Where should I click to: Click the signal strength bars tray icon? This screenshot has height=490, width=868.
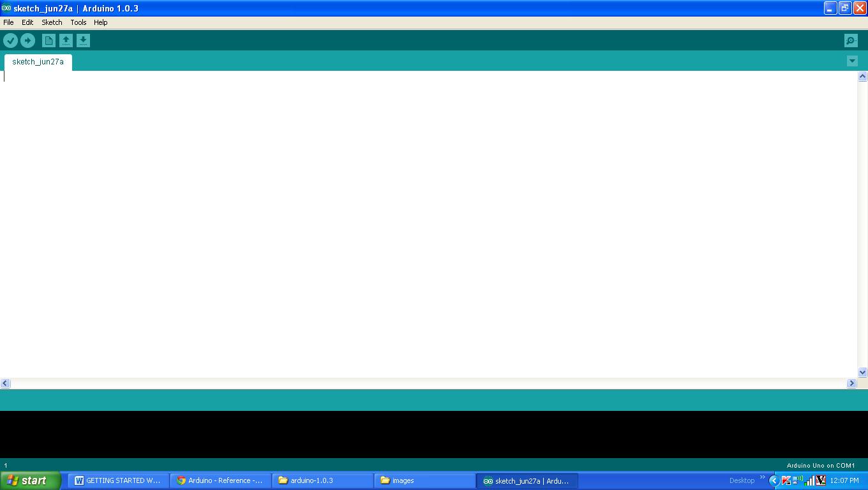809,480
